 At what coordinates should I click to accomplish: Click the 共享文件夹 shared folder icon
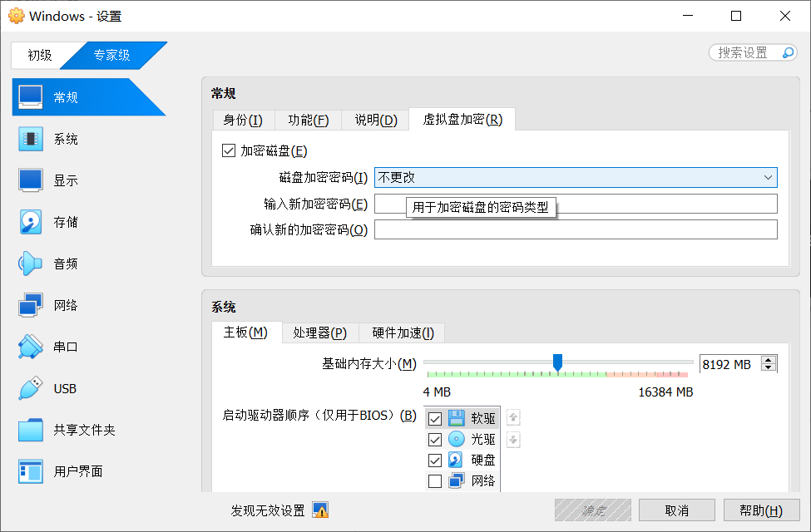click(31, 430)
